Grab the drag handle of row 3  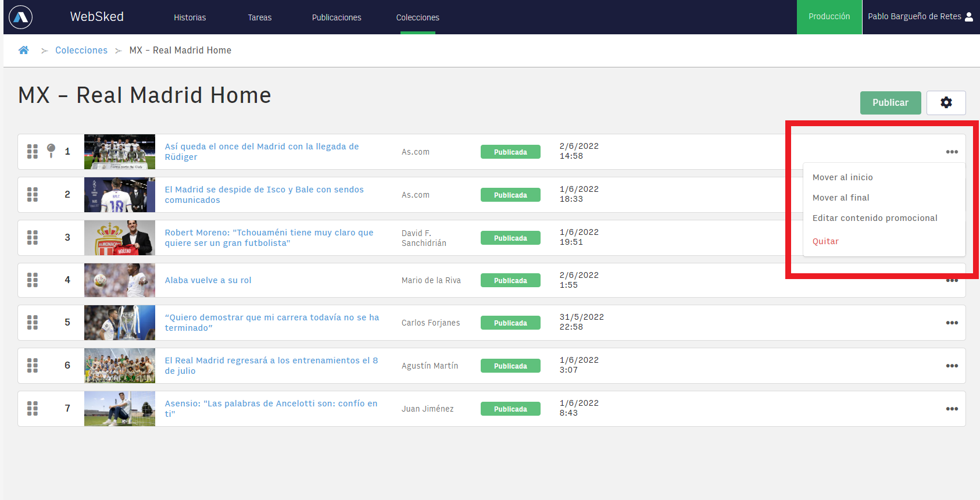tap(33, 238)
